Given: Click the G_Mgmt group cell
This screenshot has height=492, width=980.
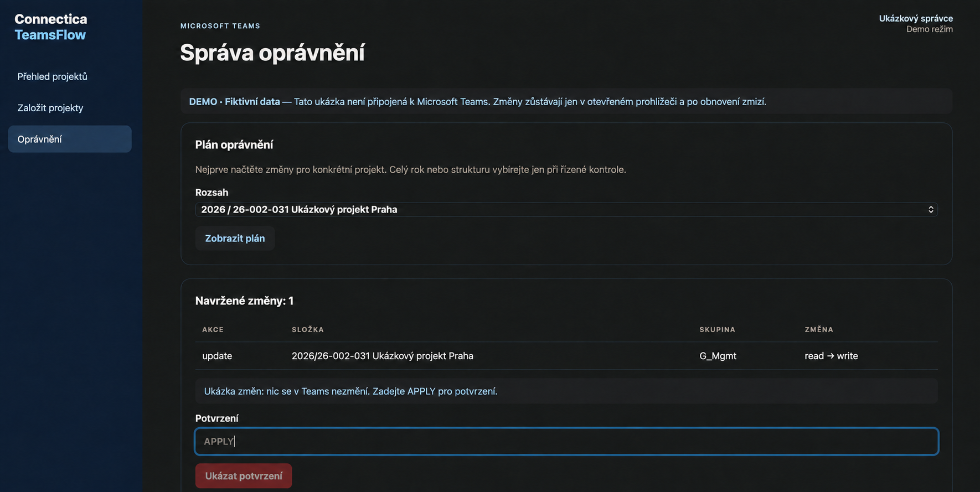Looking at the screenshot, I should 718,356.
